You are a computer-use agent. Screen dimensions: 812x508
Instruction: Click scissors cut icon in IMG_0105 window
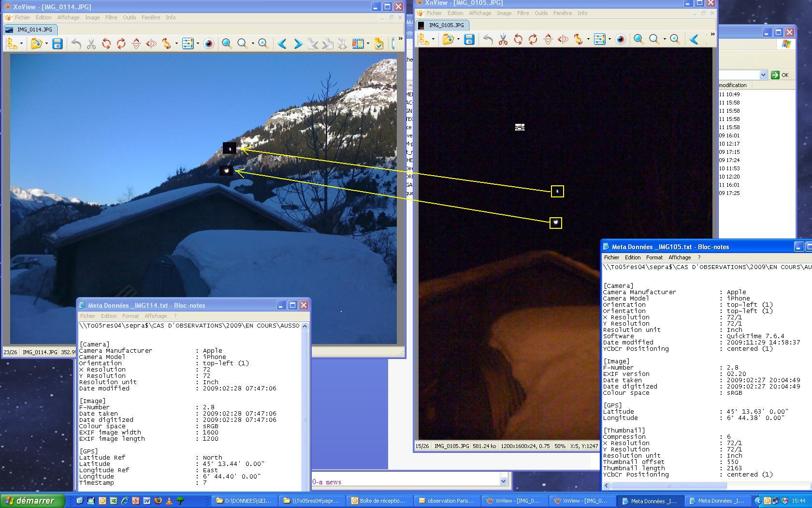tap(503, 40)
